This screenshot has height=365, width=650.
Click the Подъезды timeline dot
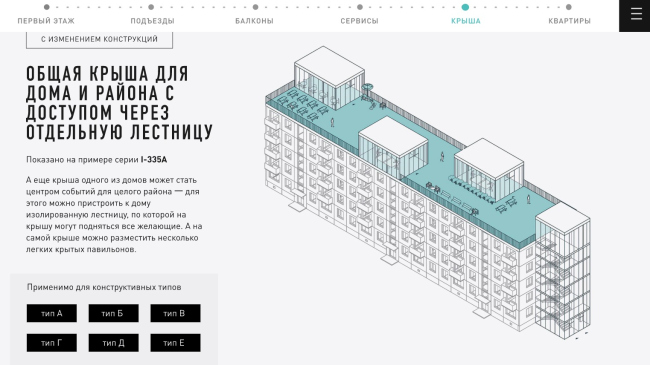click(x=151, y=7)
